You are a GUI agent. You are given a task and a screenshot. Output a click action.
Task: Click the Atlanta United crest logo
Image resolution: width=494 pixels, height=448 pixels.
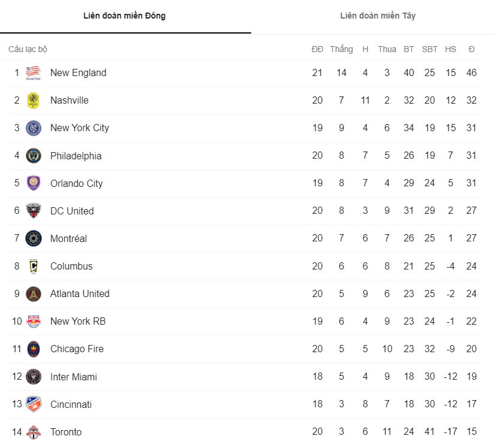click(x=34, y=293)
